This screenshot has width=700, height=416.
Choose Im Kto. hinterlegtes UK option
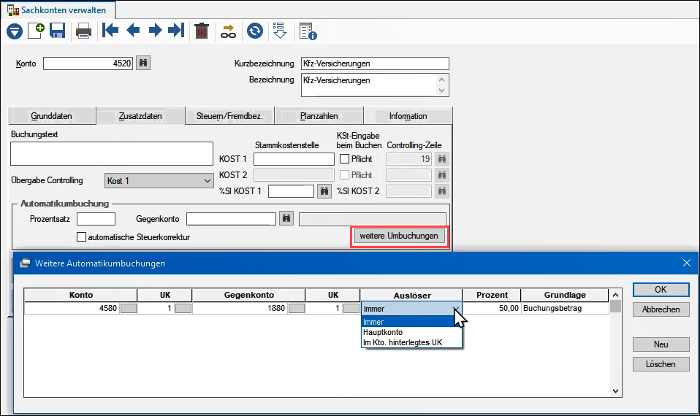coord(412,342)
